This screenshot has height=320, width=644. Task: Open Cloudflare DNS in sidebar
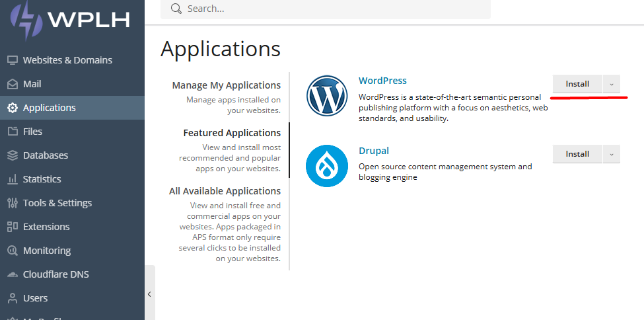[x=72, y=274]
